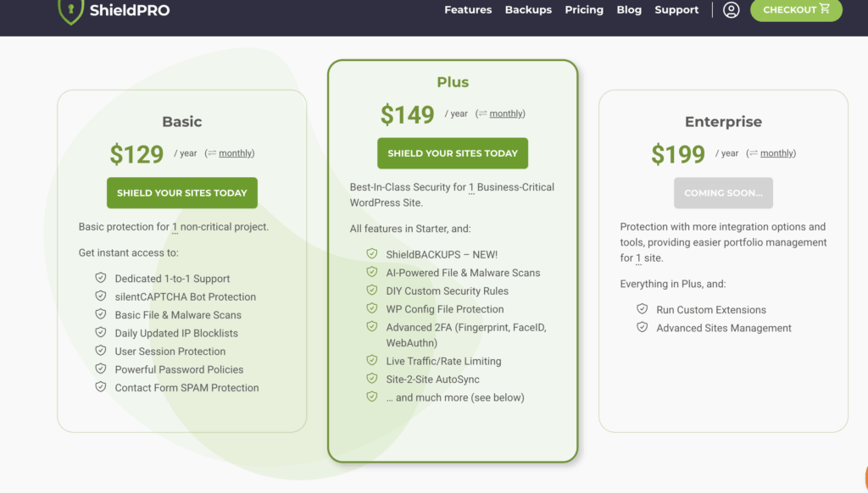Click the icon beside Contact Form SPAM Protection
This screenshot has height=493, width=868.
[100, 387]
